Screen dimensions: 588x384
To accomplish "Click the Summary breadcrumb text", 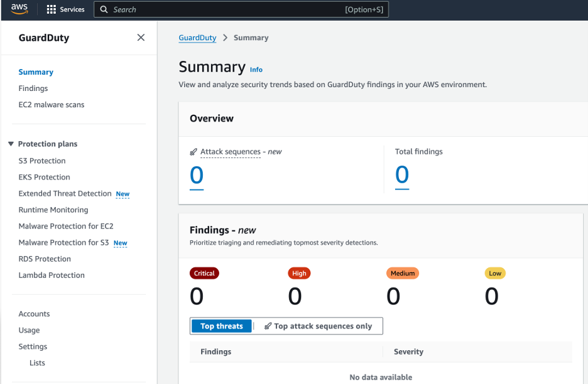I will tap(251, 38).
